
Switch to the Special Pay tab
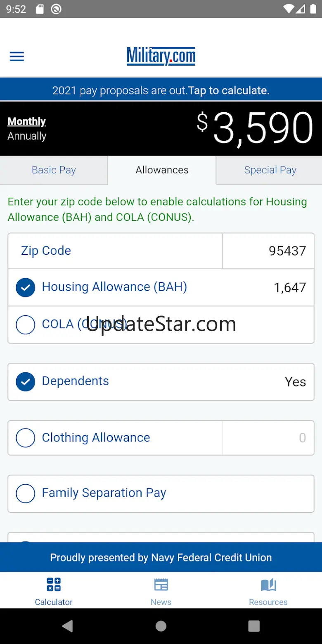click(270, 170)
